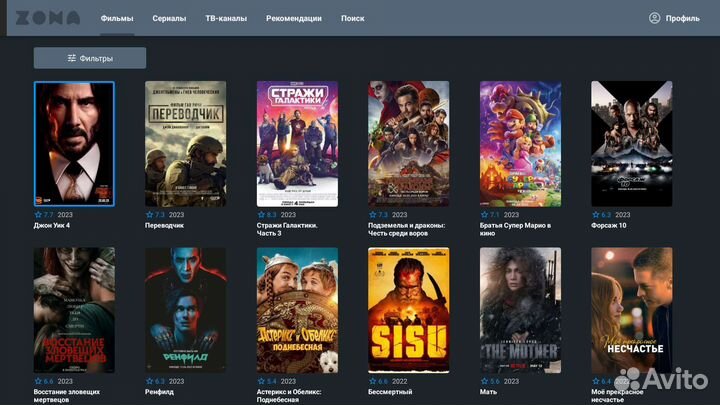Open the Переводчик movie poster
Viewport: 720px width, 405px height.
(186, 144)
